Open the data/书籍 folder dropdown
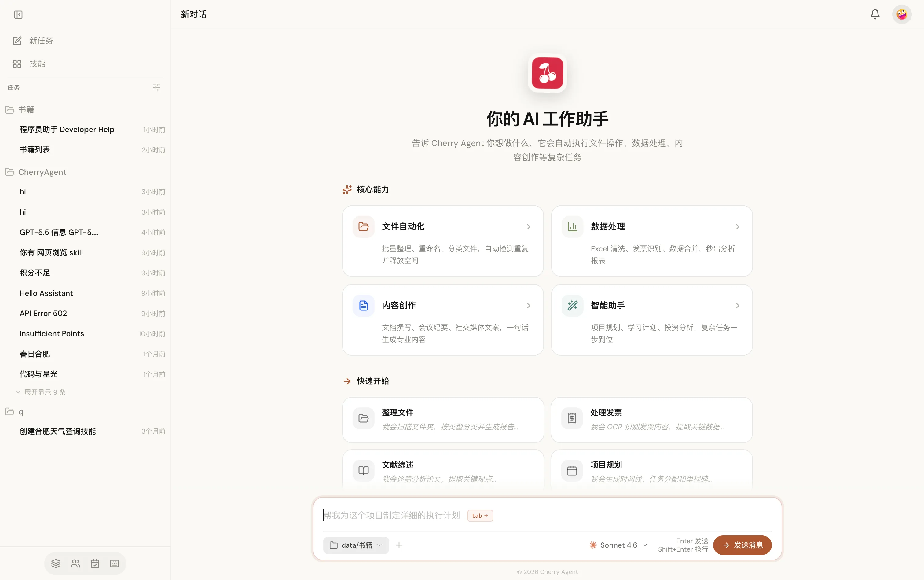924x580 pixels. click(x=356, y=545)
